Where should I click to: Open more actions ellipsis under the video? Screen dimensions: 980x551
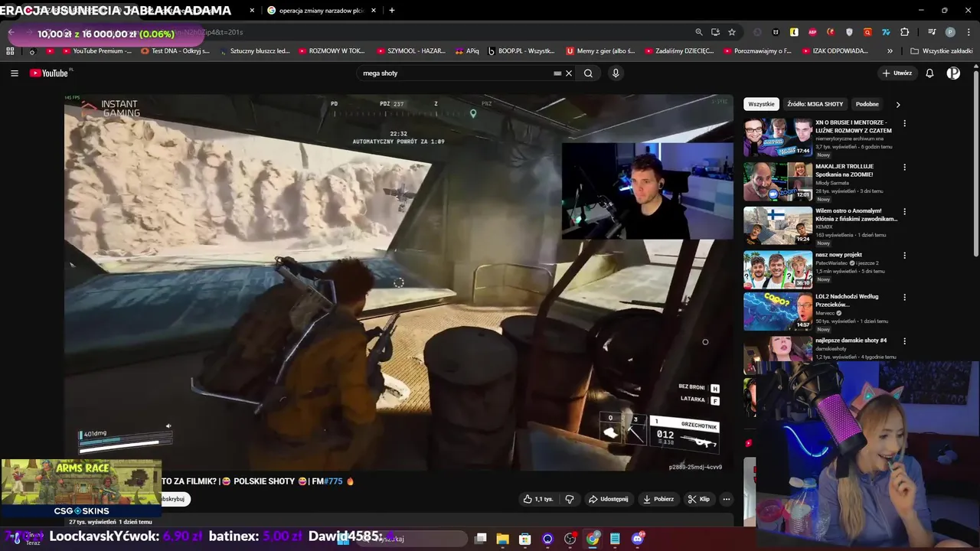(x=727, y=499)
